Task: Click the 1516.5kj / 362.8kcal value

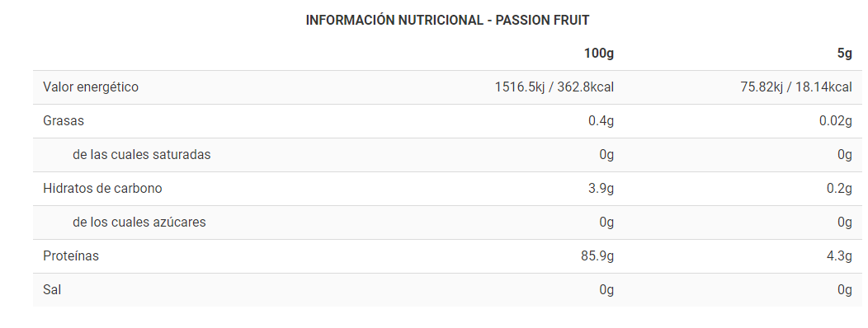Action: 554,87
